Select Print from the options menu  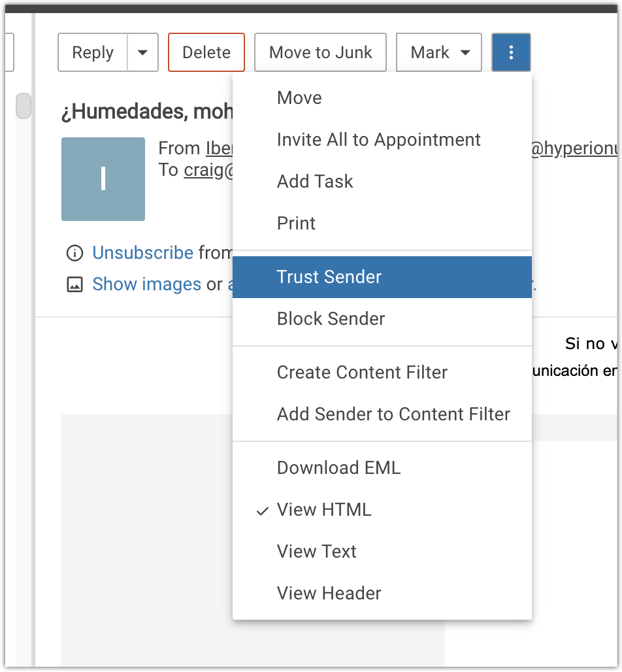[x=296, y=223]
